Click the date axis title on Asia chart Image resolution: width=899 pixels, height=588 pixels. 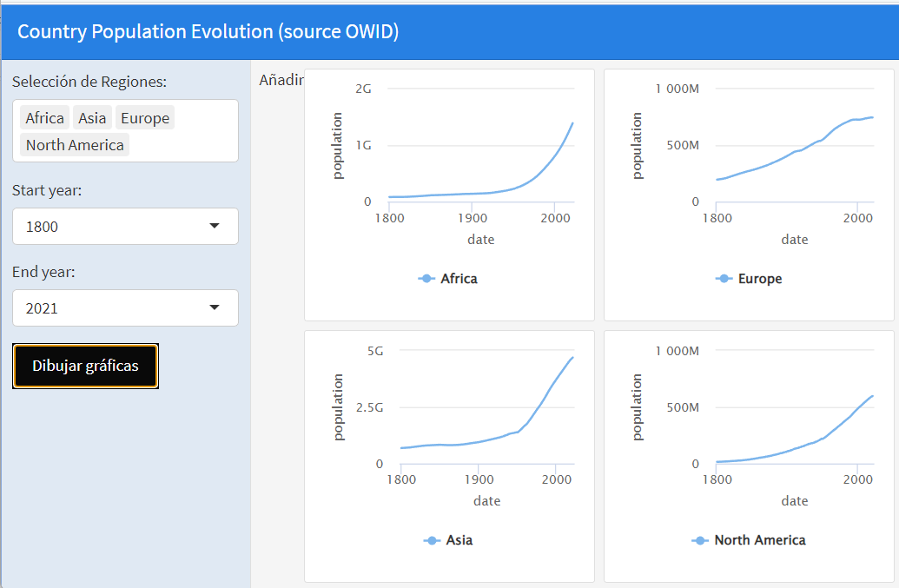tap(486, 501)
